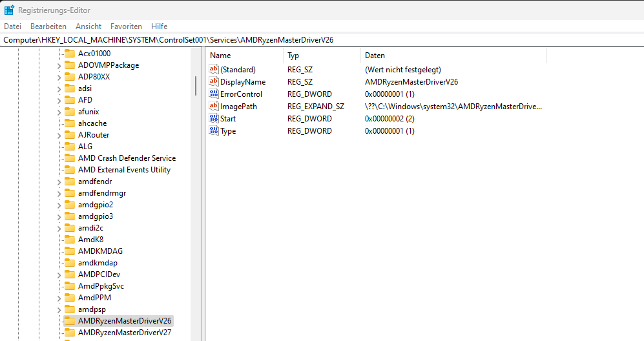Image resolution: width=644 pixels, height=341 pixels.
Task: Select the AMDPCIDev key label
Action: pyautogui.click(x=99, y=274)
